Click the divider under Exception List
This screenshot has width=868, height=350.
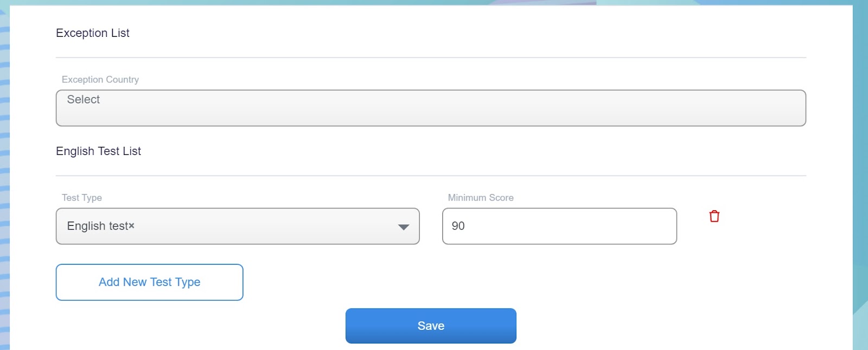(x=431, y=57)
